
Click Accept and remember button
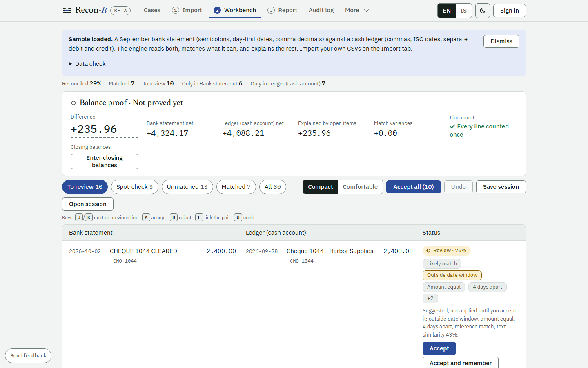tap(461, 363)
